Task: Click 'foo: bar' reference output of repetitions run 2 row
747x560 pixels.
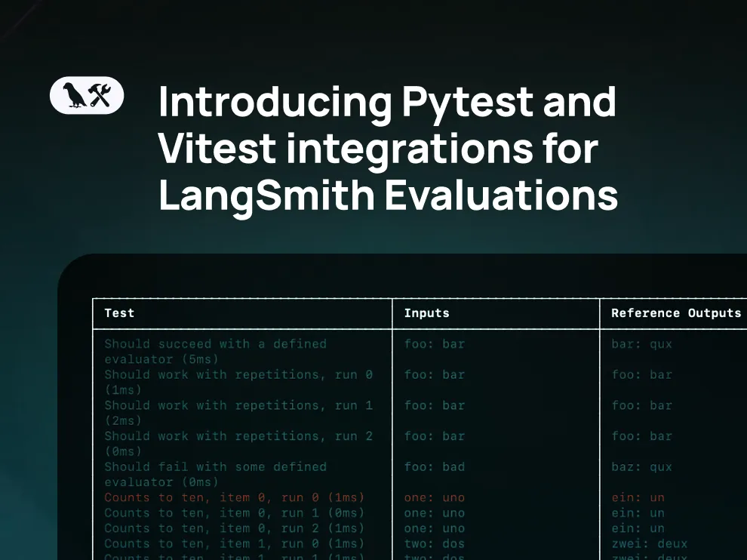Action: [x=641, y=436]
